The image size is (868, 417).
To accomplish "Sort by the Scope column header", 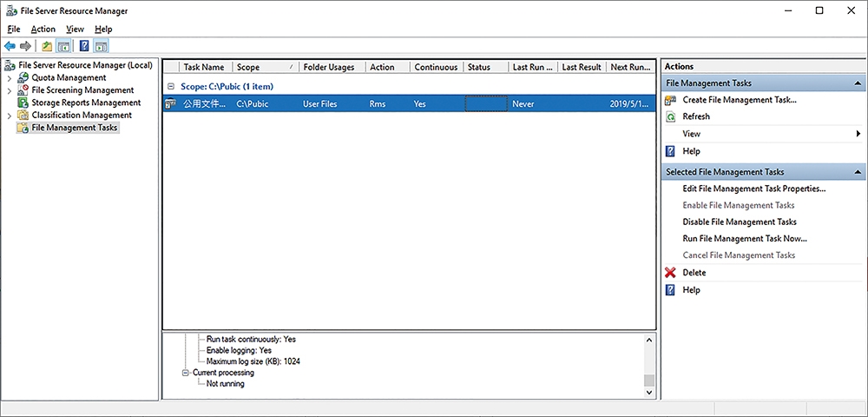I will tap(266, 67).
